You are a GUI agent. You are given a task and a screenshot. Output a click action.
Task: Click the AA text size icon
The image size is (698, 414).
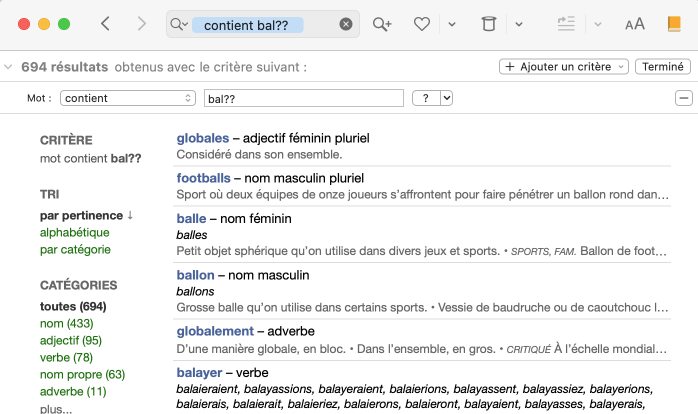click(x=635, y=24)
